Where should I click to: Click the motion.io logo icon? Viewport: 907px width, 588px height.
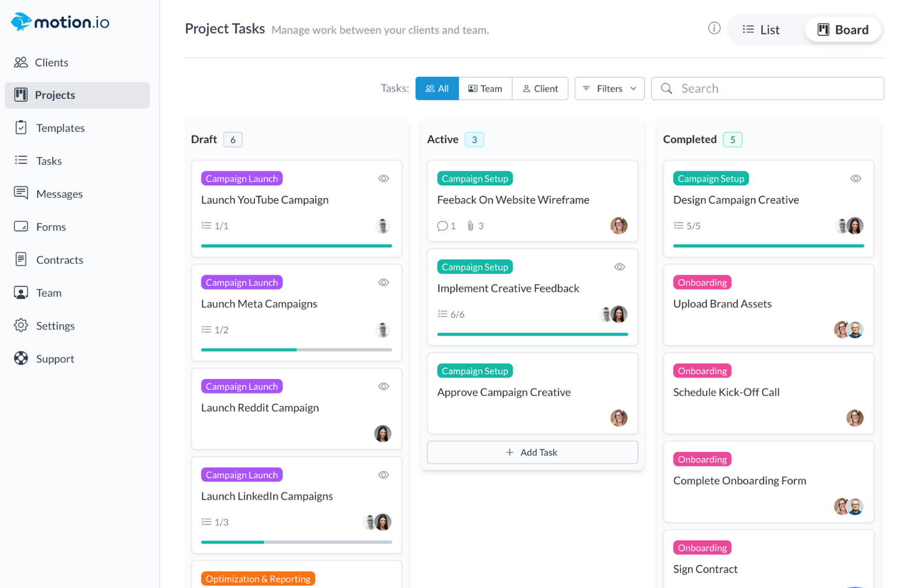(21, 22)
